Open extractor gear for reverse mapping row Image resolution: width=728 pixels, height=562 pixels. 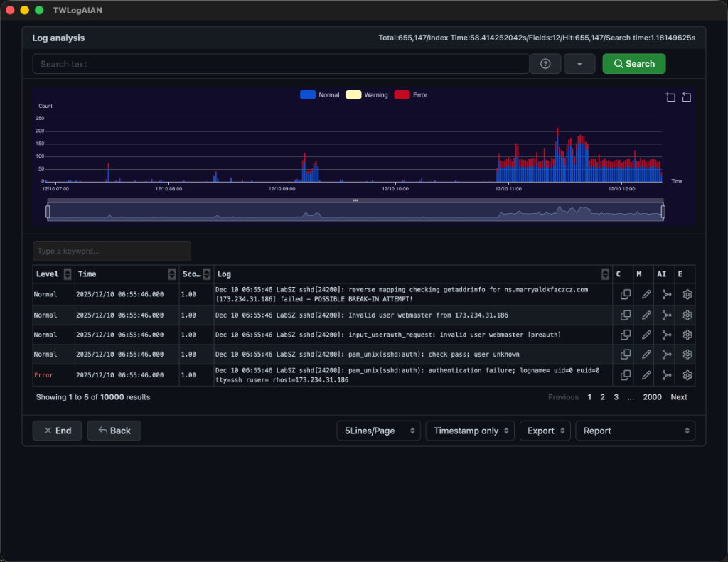click(687, 294)
